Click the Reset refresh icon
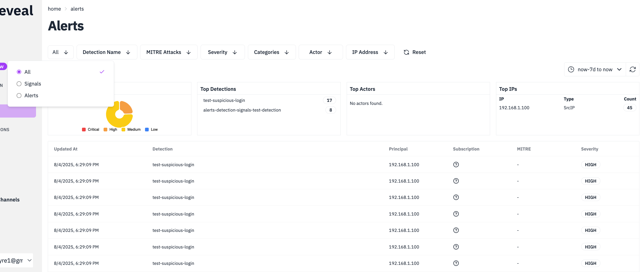Viewport: 644px width, 272px height. 406,52
